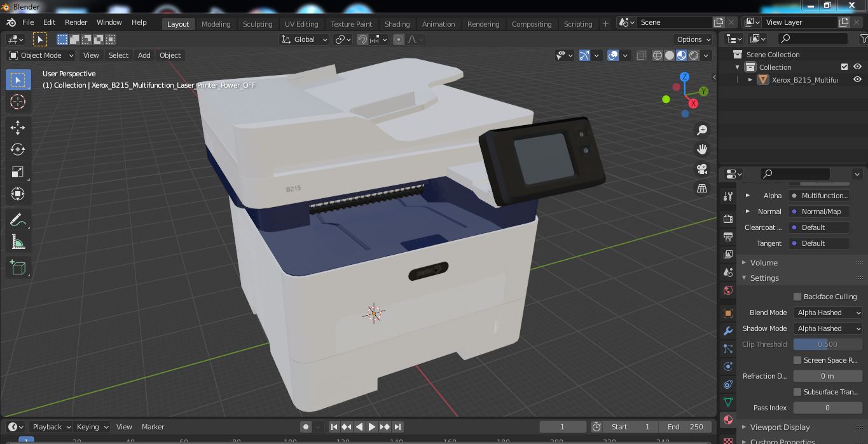Open the Edit menu
The image size is (868, 444).
coord(49,22)
